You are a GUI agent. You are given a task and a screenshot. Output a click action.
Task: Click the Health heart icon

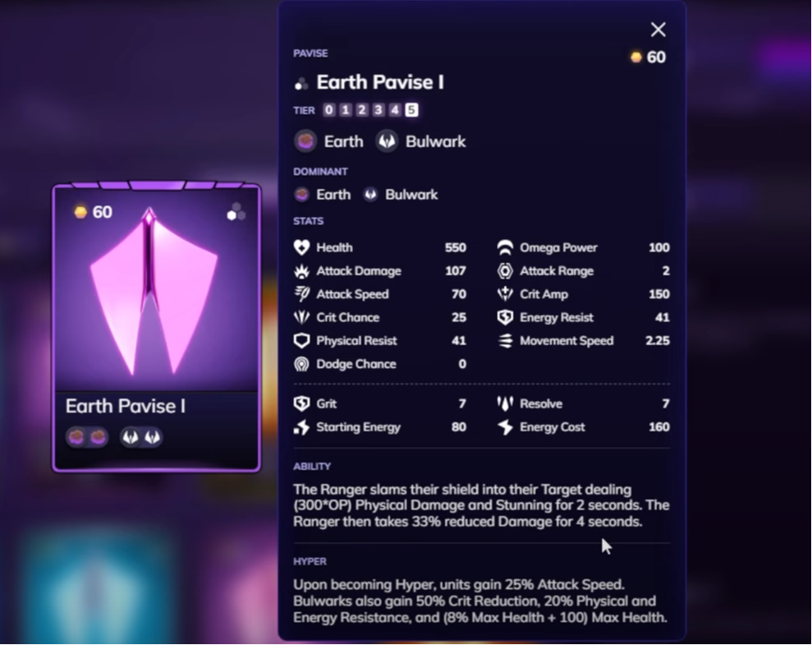pos(301,247)
